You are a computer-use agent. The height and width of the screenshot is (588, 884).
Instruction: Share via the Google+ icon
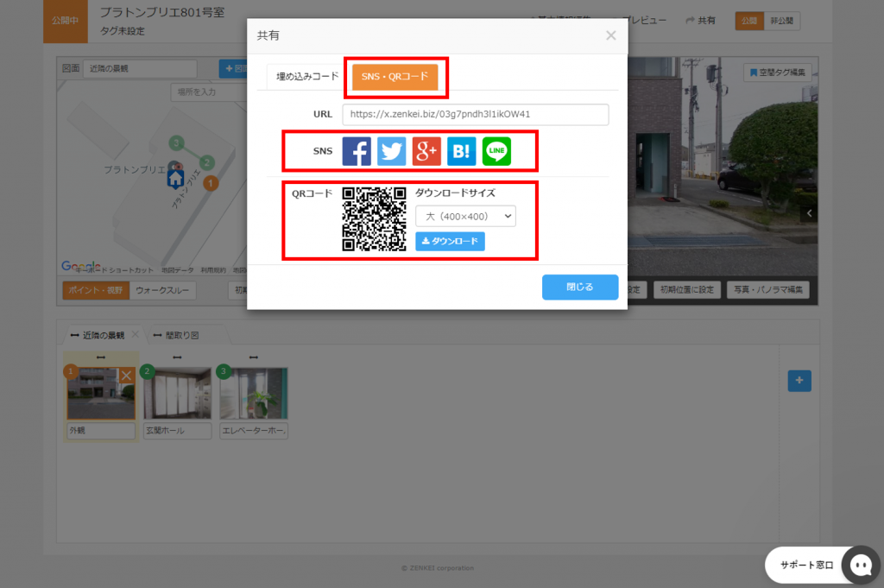click(x=426, y=151)
